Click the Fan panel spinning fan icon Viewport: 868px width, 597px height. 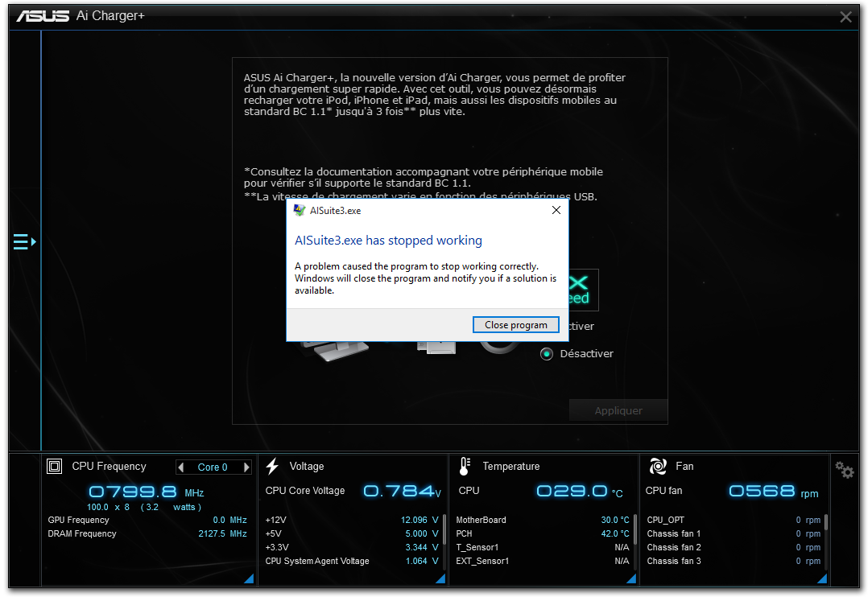pos(658,467)
